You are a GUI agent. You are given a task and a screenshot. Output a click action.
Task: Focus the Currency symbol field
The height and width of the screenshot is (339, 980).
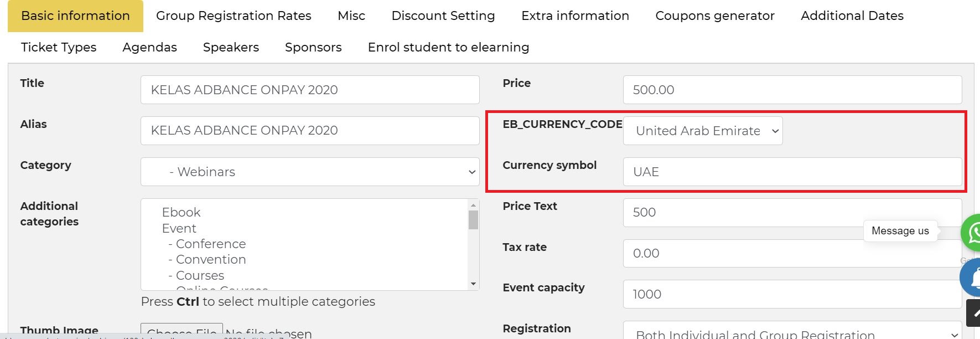(792, 172)
